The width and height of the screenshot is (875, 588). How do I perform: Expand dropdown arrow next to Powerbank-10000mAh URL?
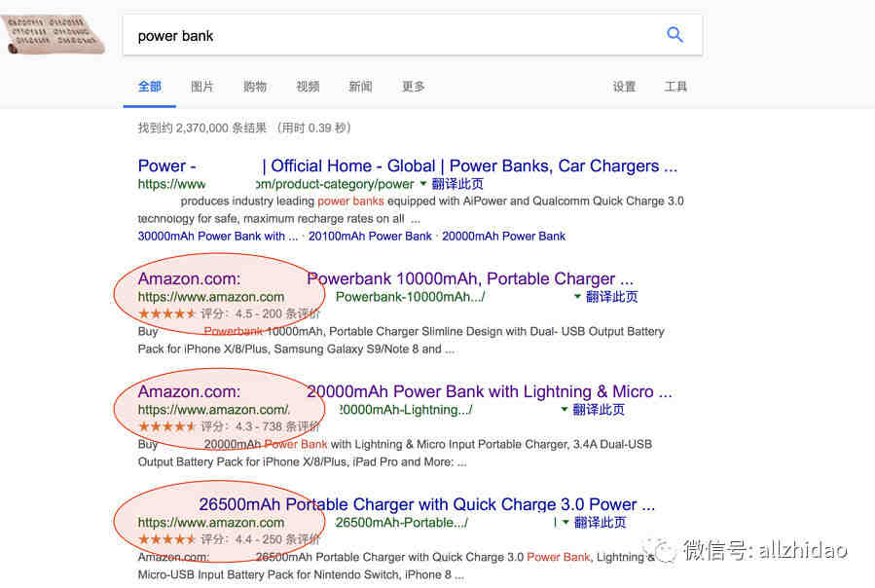click(577, 297)
